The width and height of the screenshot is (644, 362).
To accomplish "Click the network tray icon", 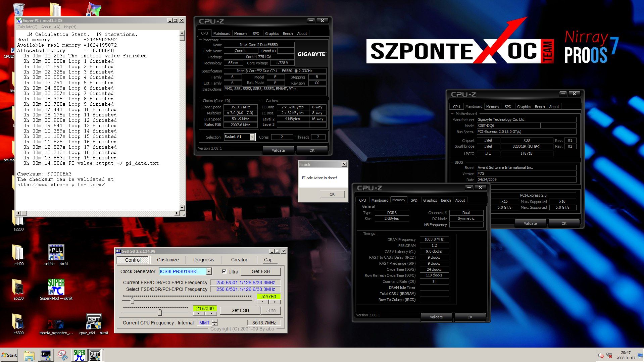I will tap(609, 356).
